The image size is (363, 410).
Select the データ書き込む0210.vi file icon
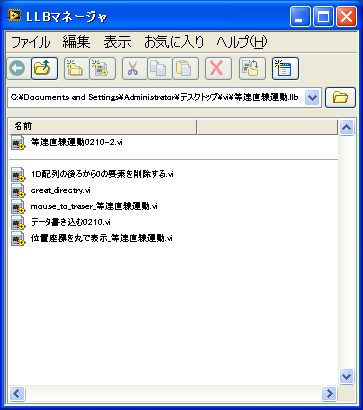(x=18, y=222)
